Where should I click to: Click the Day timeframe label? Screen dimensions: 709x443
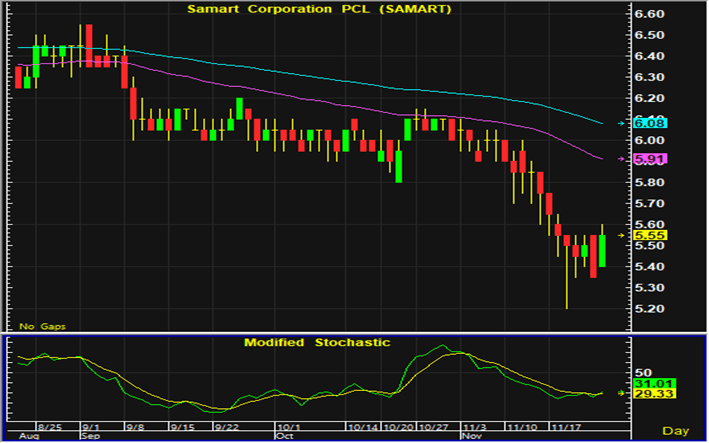676,431
